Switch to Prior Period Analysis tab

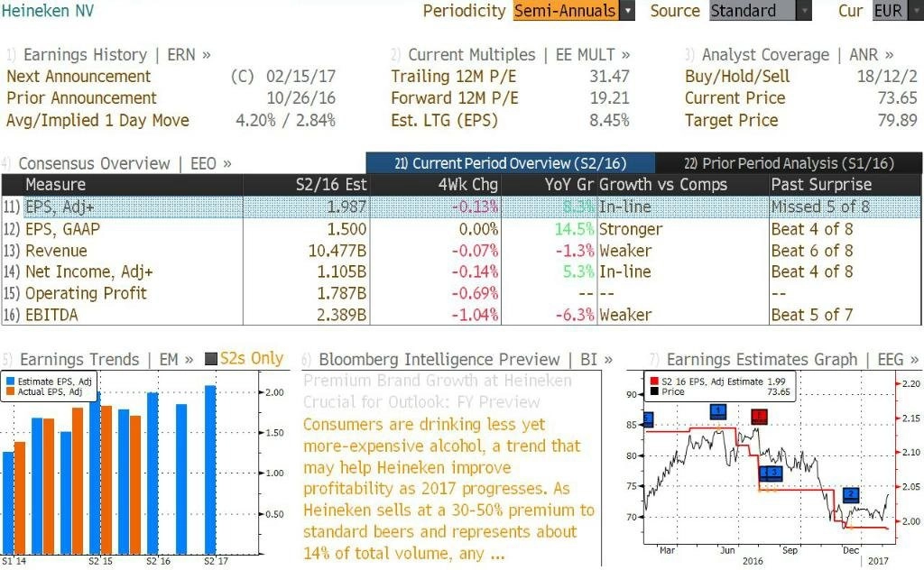(x=789, y=163)
